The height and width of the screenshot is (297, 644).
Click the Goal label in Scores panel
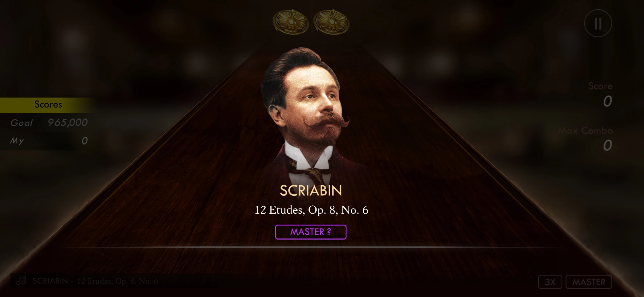click(21, 123)
